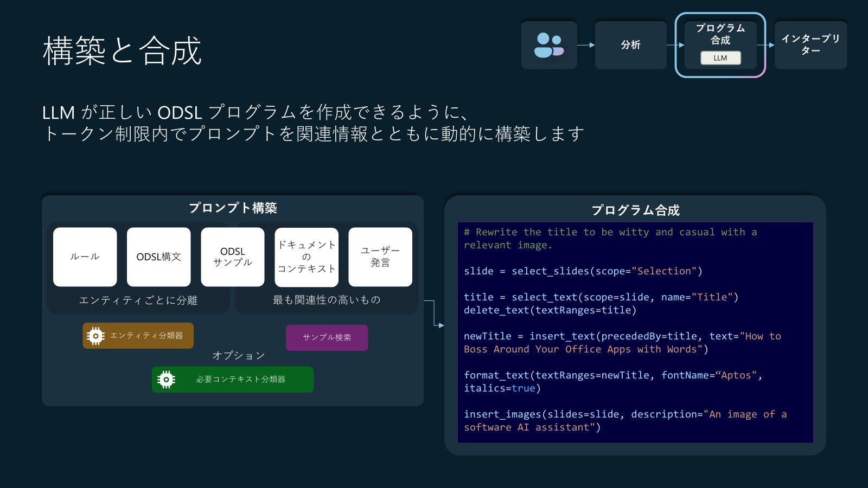This screenshot has width=868, height=488.
Task: Click the '# Rewrite the title' comment line
Action: point(610,233)
